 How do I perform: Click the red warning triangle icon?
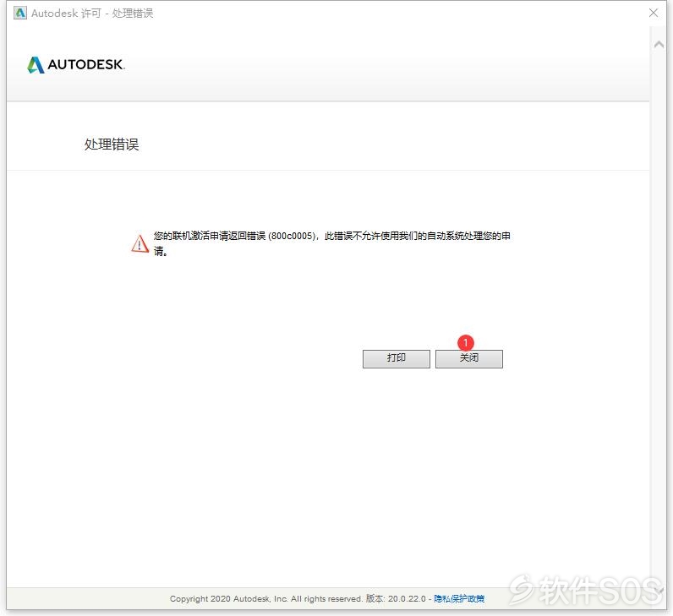coord(140,243)
